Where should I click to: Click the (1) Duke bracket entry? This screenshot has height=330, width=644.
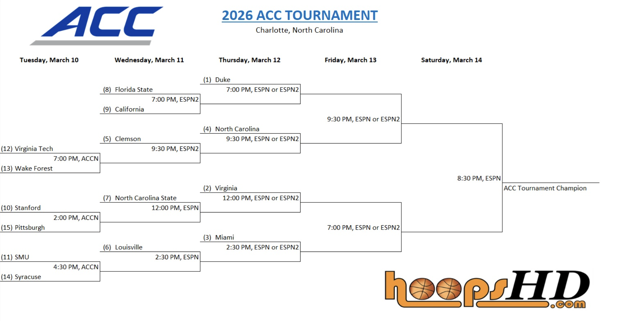[217, 80]
